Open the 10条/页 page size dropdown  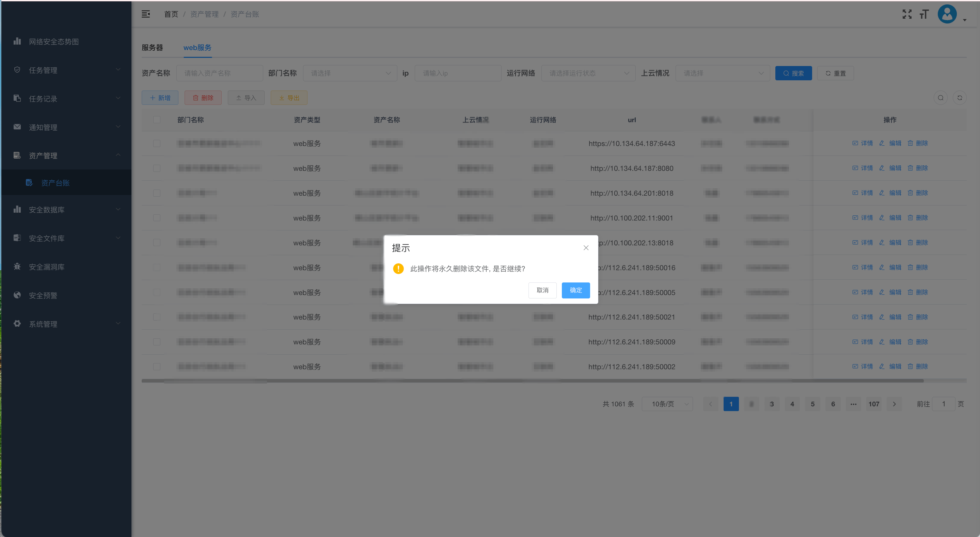[x=667, y=404]
